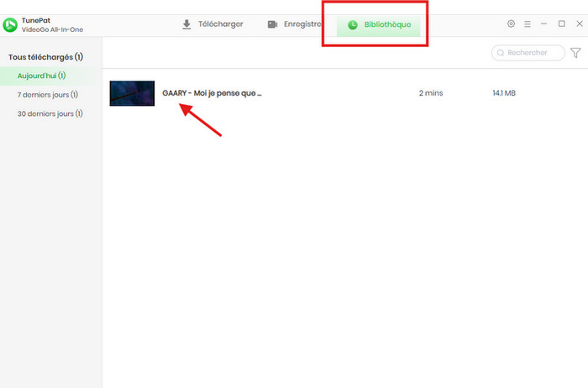This screenshot has width=588, height=388.
Task: Select 30 derniers jours (1)
Action: (50, 113)
